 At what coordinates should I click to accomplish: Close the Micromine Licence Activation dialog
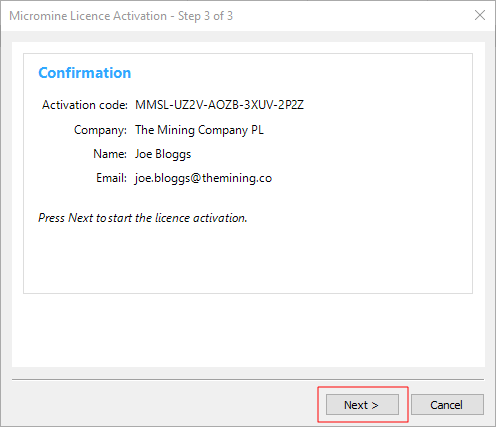480,15
